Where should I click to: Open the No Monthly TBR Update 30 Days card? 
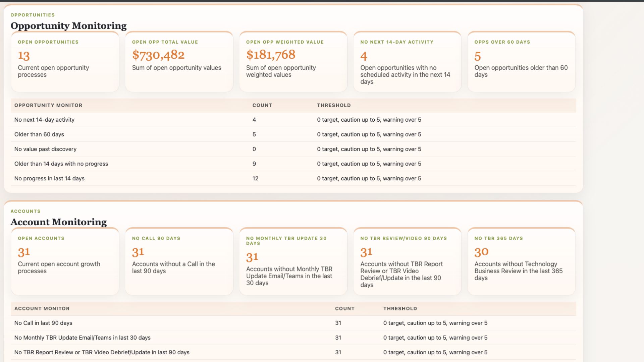(x=293, y=261)
